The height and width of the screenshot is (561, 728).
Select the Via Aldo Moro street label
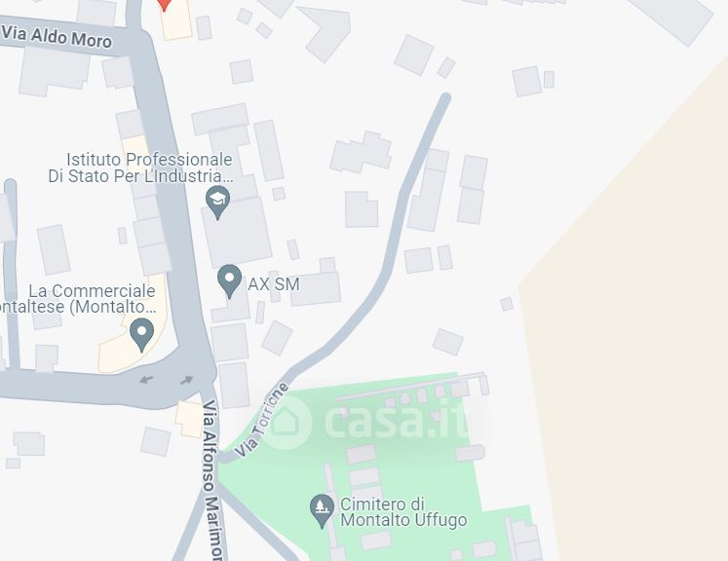click(x=57, y=37)
